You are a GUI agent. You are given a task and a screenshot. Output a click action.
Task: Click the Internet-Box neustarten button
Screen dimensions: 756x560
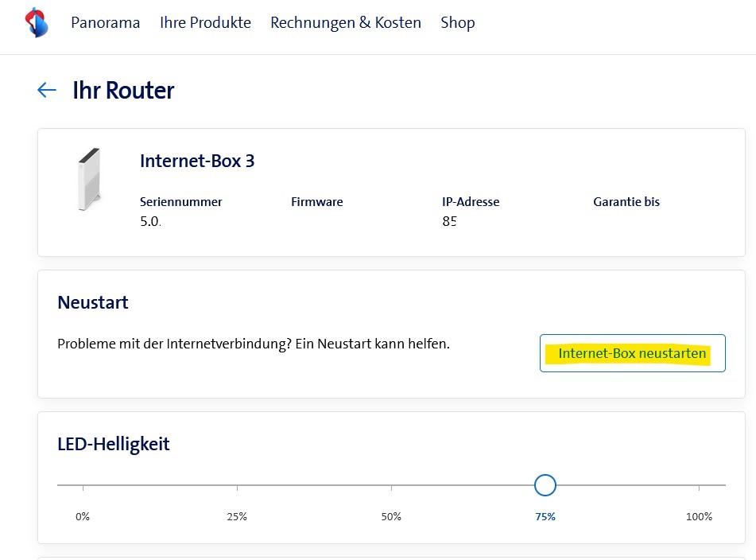pyautogui.click(x=632, y=352)
